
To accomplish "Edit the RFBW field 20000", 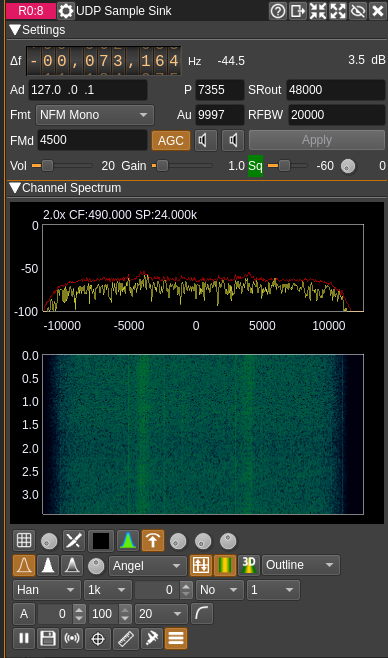I will coord(336,115).
